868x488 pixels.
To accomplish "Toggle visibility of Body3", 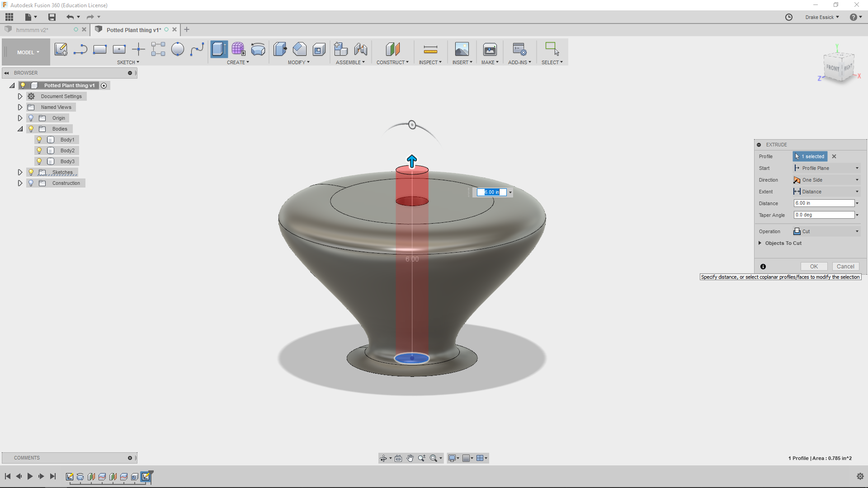I will point(39,161).
